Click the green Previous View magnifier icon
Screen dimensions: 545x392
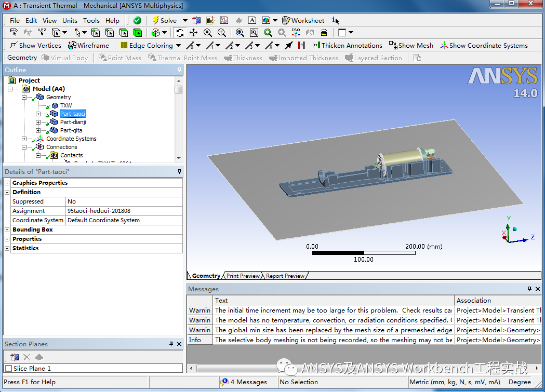pos(268,33)
